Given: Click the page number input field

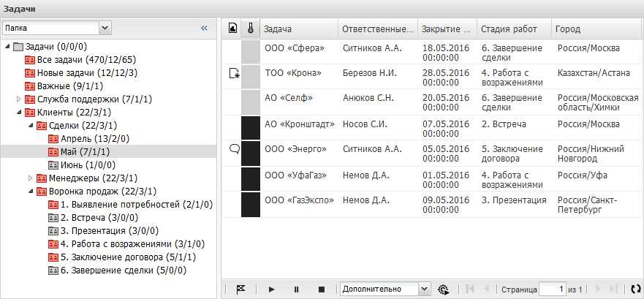Looking at the screenshot, I should pyautogui.click(x=552, y=289).
